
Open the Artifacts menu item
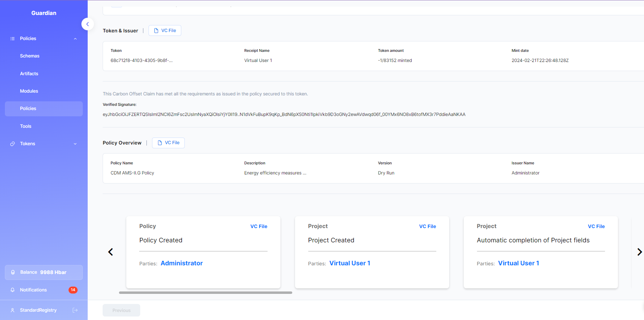point(29,74)
